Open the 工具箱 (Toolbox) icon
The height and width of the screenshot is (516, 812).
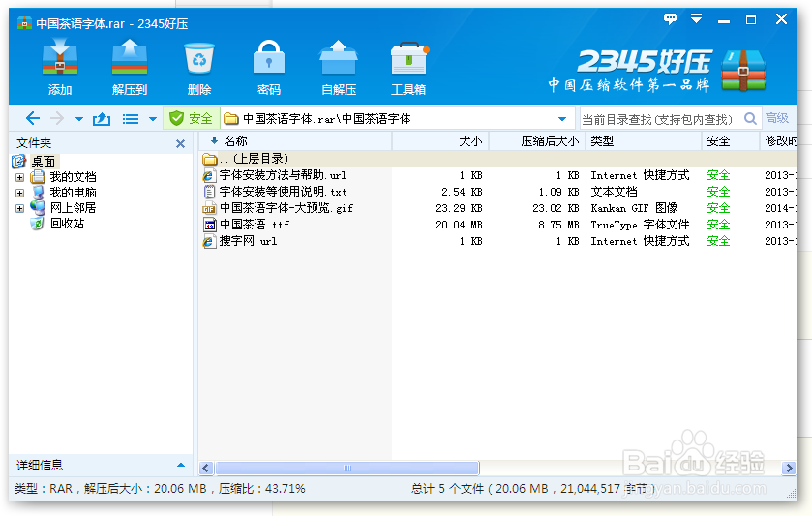click(x=408, y=68)
